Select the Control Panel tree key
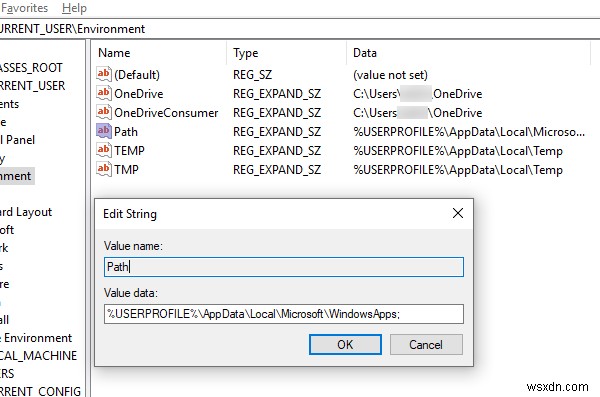Viewport: 600px width, 397px height. 18,140
